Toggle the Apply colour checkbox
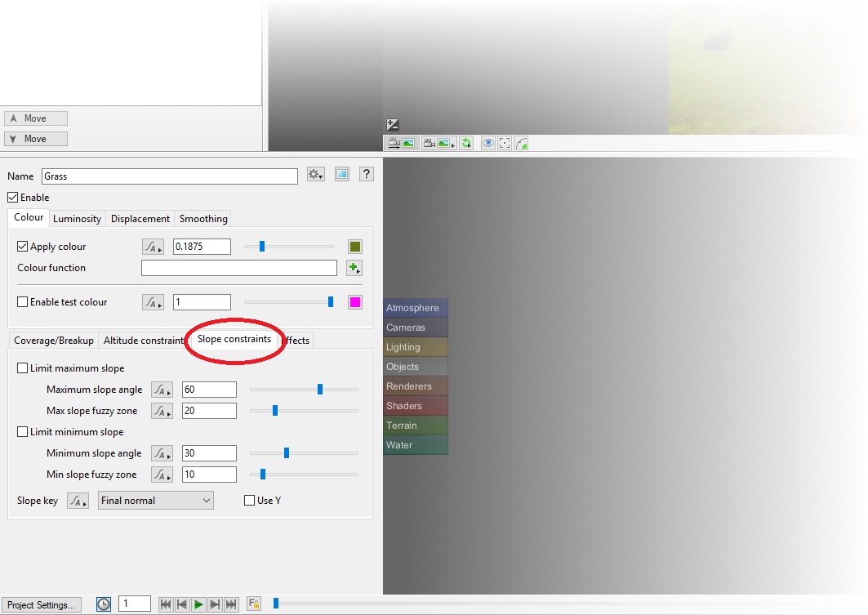Screen dimensions: 868x615 click(22, 247)
